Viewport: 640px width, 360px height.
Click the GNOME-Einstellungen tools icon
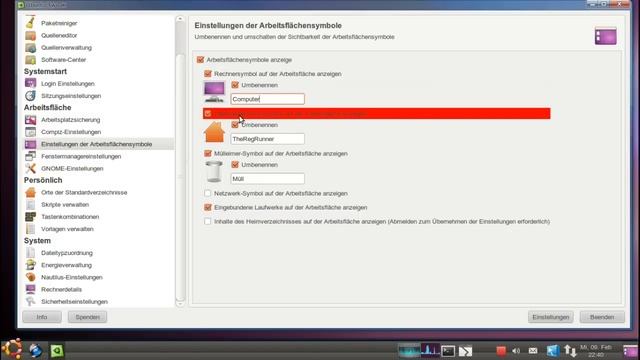pyautogui.click(x=30, y=168)
